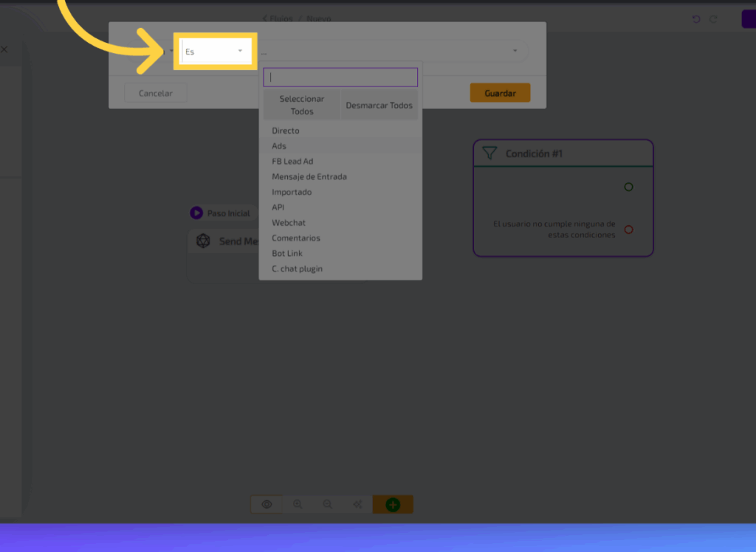Click the Desmarcar Todos button

click(x=379, y=106)
